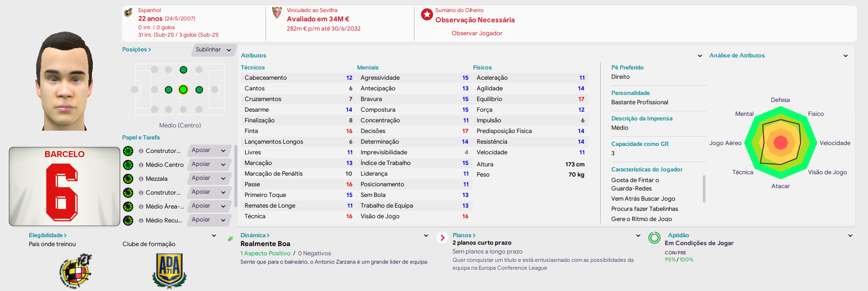Select the right-side green midfield position dot
The image size is (868, 291).
[199, 90]
